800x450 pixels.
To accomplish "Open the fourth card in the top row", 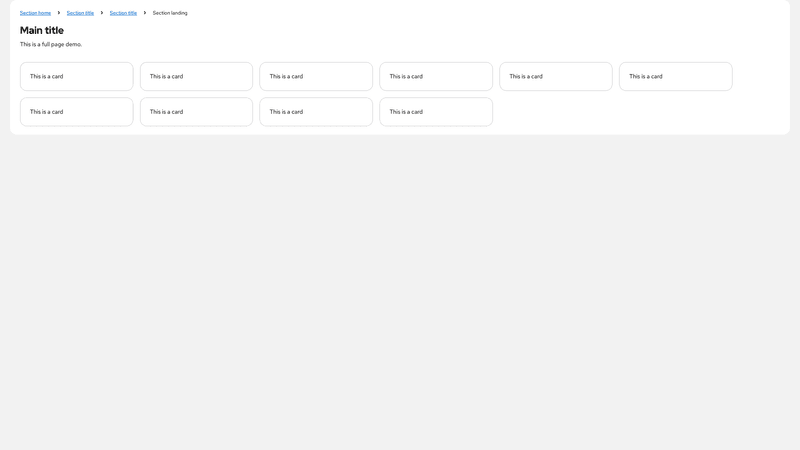I will [436, 76].
